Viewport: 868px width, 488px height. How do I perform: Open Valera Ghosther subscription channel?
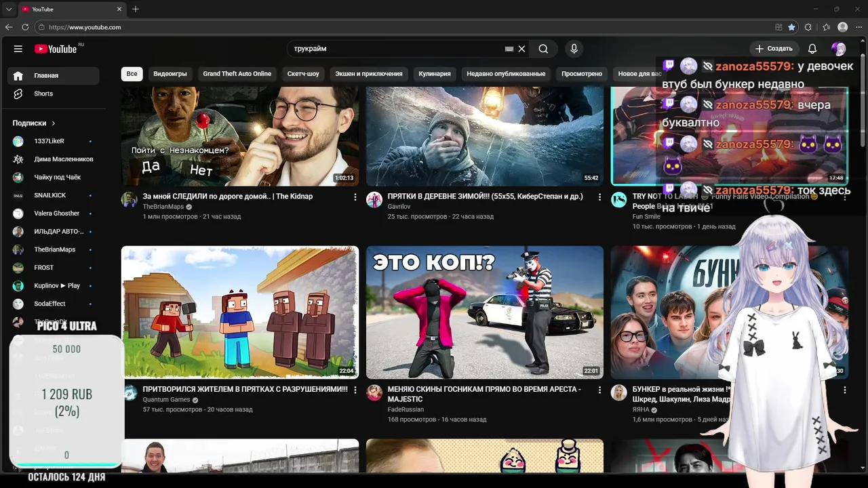click(54, 213)
